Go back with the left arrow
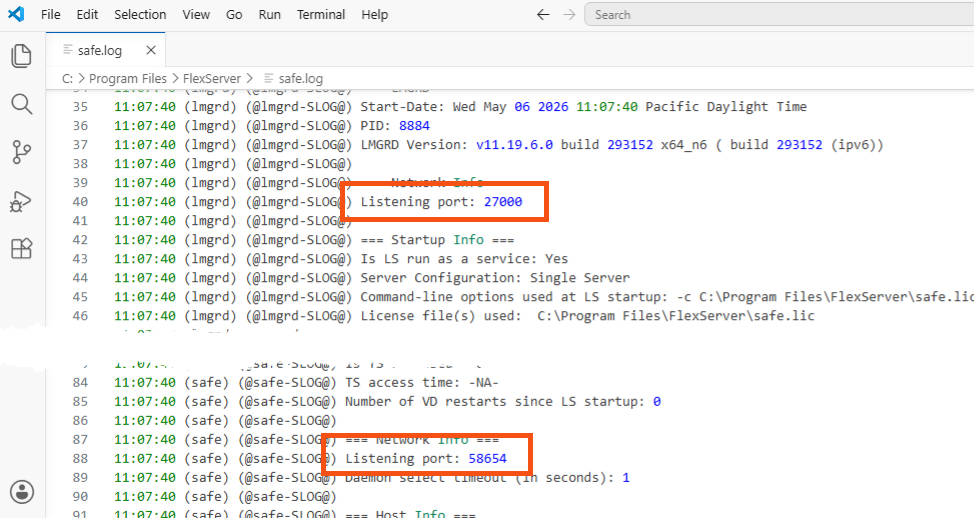 coord(543,14)
